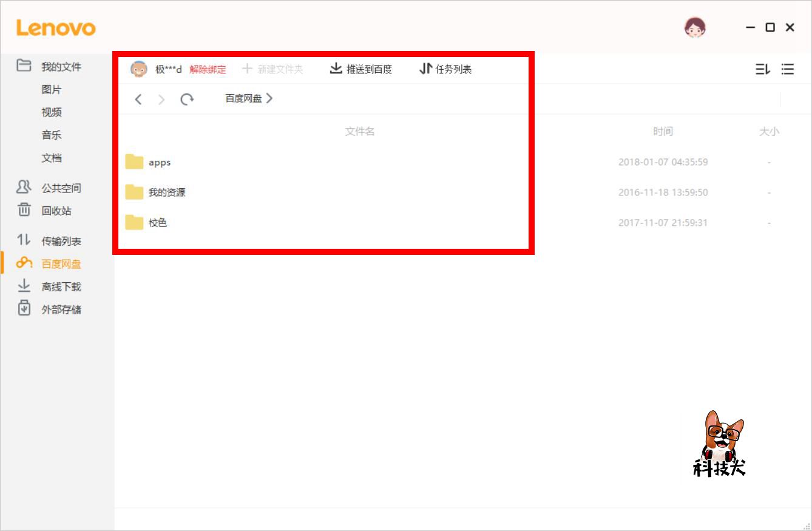
Task: Open 百度网盘 in the sidebar
Action: [x=61, y=264]
